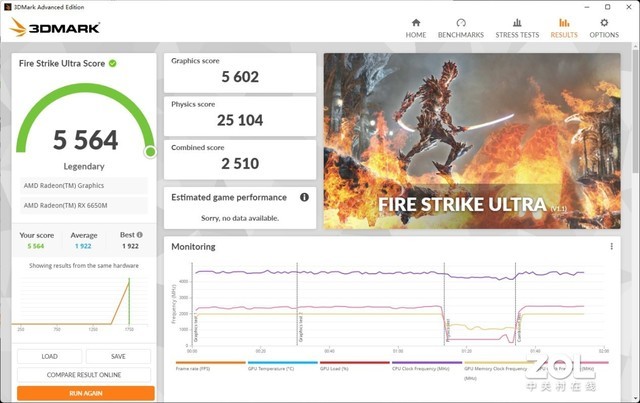Click the gauge's green end knob
The width and height of the screenshot is (640, 403).
tap(150, 152)
